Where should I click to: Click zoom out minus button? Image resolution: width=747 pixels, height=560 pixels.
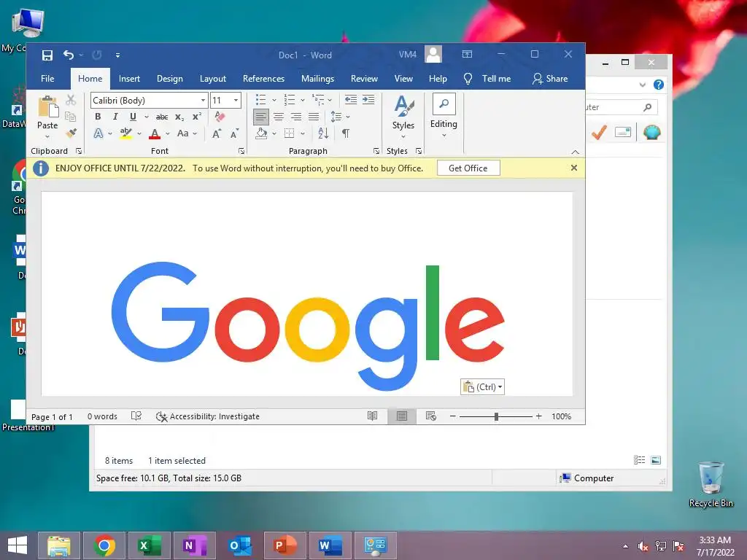452,416
